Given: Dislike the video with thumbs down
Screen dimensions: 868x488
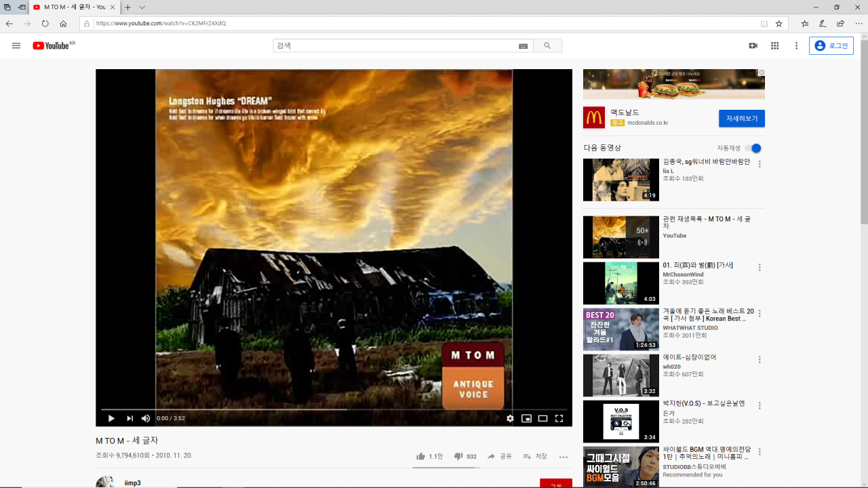Looking at the screenshot, I should [458, 457].
